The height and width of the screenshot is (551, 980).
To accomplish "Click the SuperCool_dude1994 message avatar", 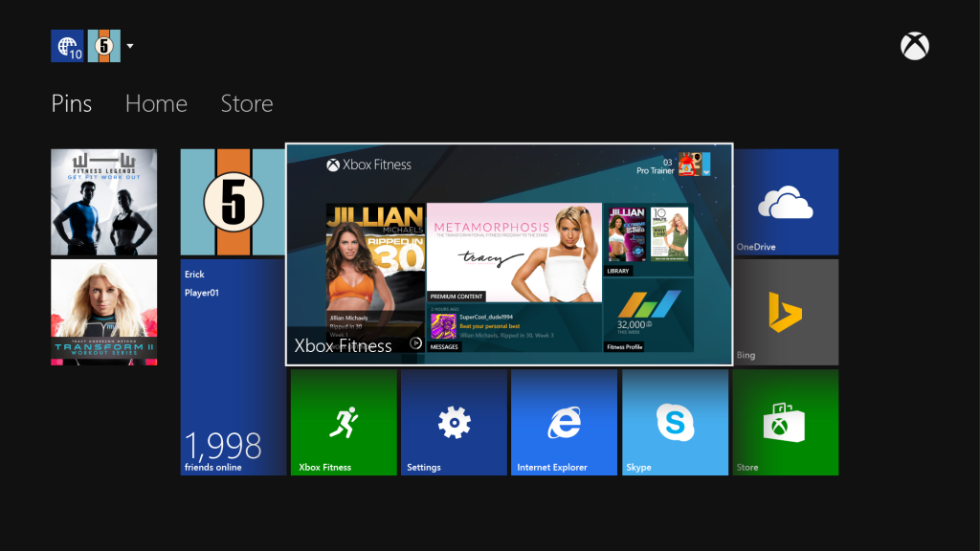I will [x=443, y=327].
